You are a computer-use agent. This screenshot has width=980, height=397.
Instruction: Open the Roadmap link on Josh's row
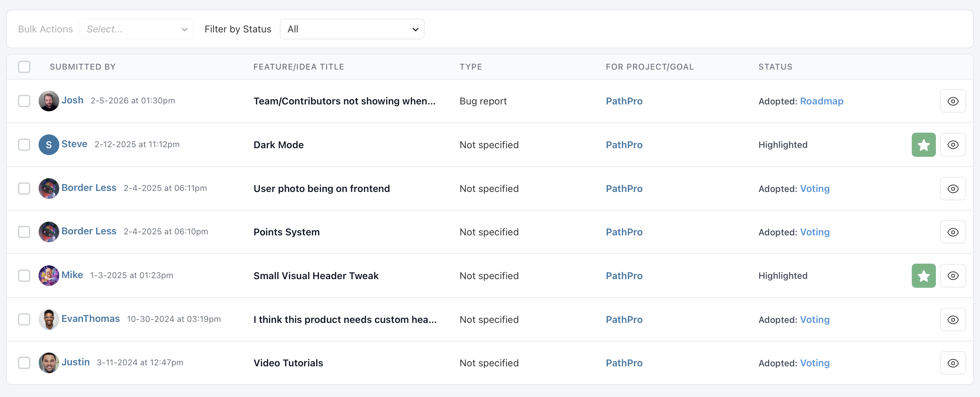(822, 101)
